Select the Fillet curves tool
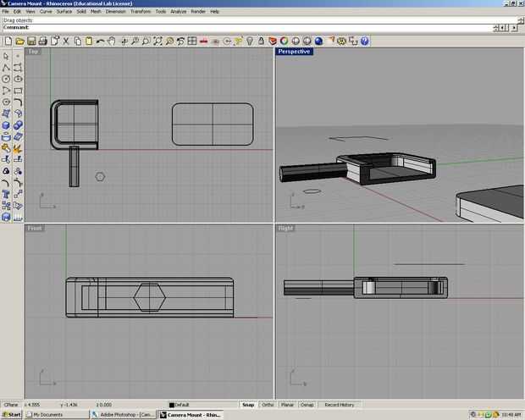525x420 pixels. (18, 102)
